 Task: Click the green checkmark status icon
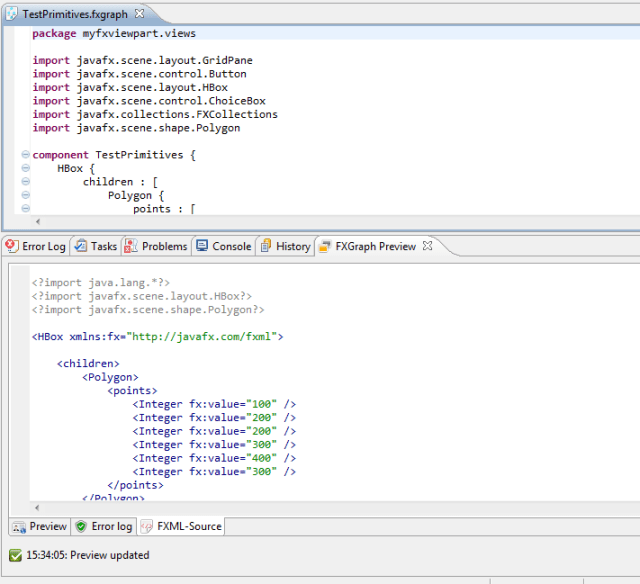(15, 555)
